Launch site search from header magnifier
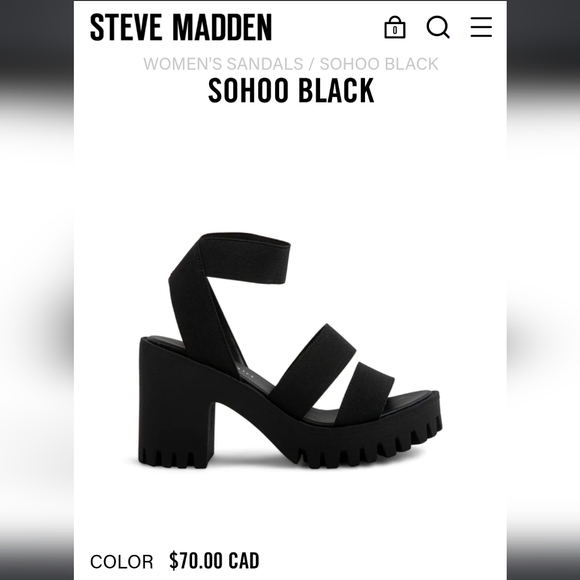 (438, 27)
